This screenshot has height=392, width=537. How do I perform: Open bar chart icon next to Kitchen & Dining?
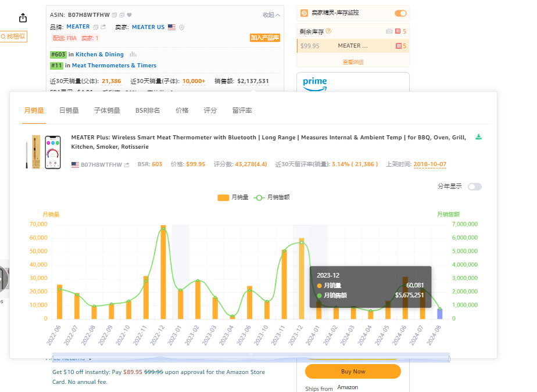click(x=133, y=55)
